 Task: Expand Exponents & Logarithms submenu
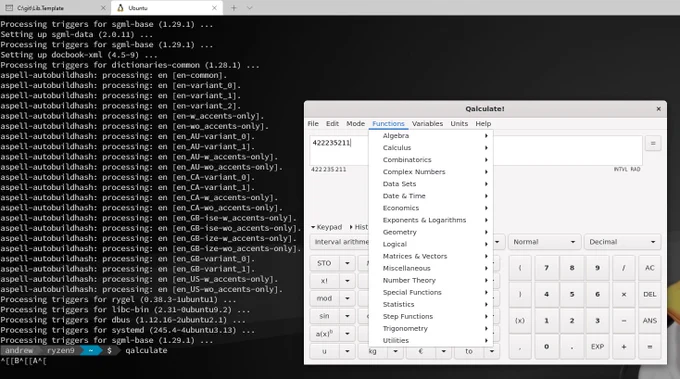431,220
